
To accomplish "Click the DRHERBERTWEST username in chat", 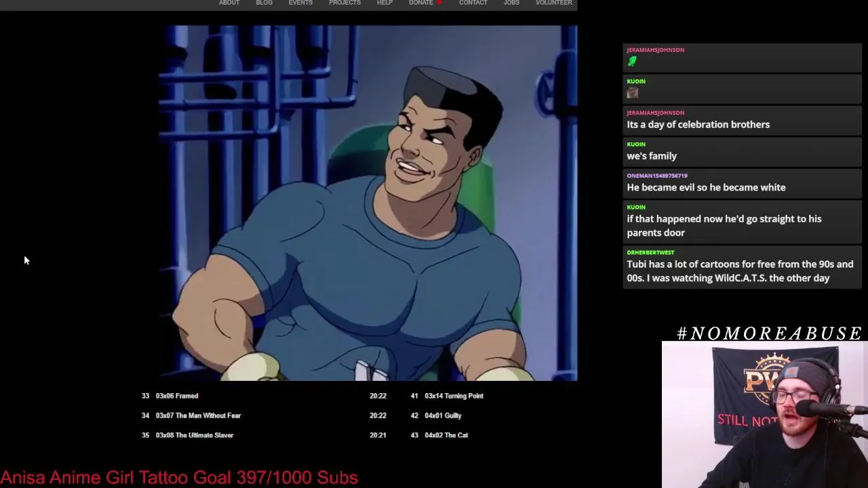I will coord(650,252).
